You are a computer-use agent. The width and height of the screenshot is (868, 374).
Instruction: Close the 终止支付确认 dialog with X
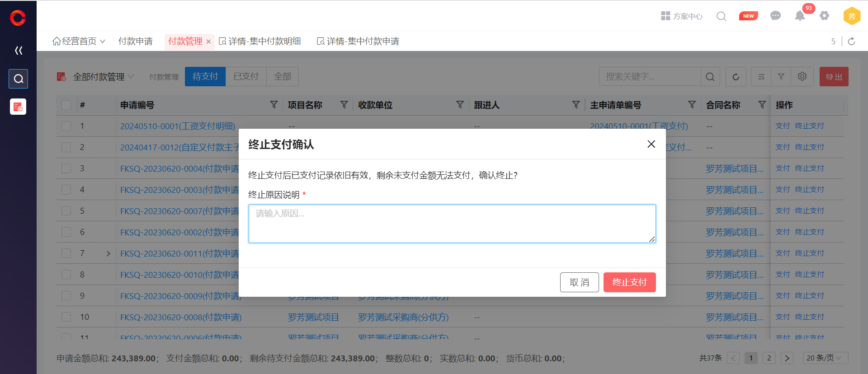point(651,144)
